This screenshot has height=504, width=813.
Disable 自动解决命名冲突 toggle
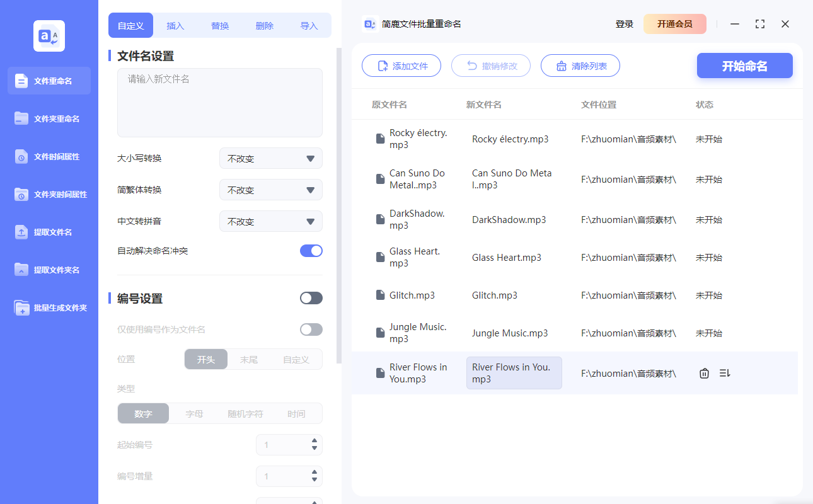[311, 250]
